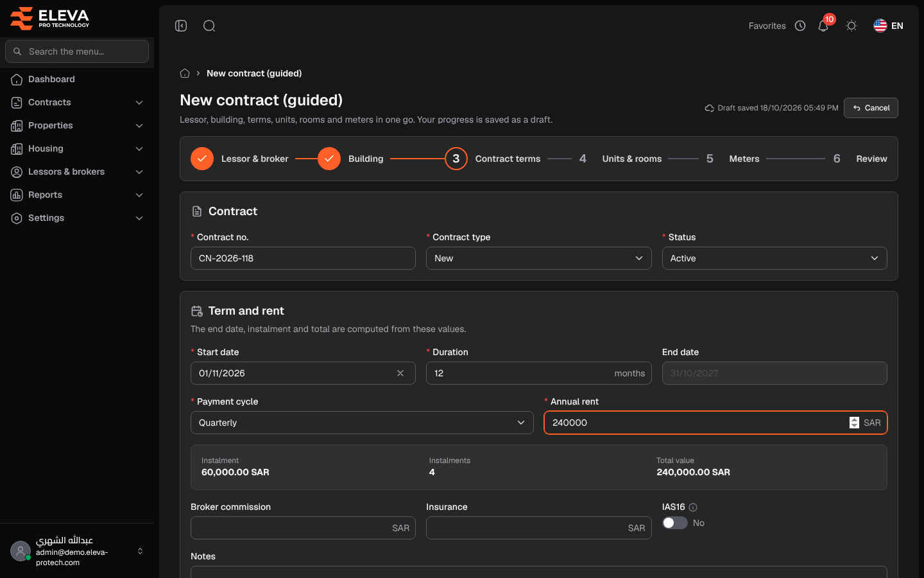The image size is (924, 578).
Task: Clear the Start date value
Action: pyautogui.click(x=400, y=373)
